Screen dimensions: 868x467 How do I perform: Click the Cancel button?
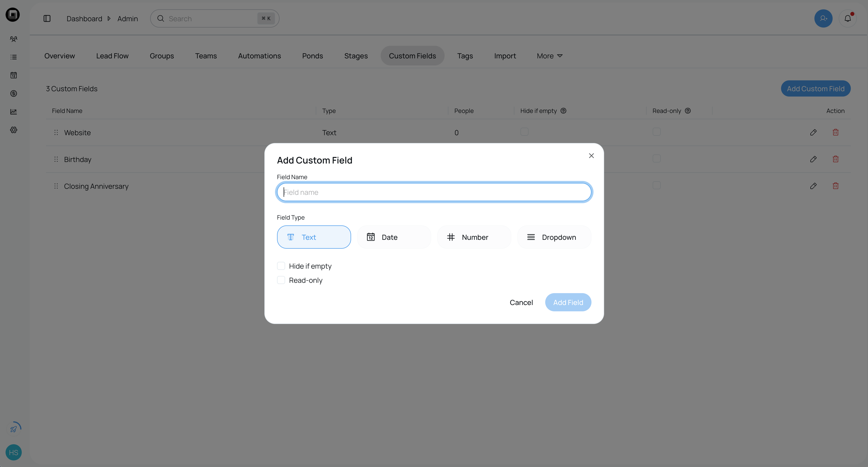click(521, 302)
